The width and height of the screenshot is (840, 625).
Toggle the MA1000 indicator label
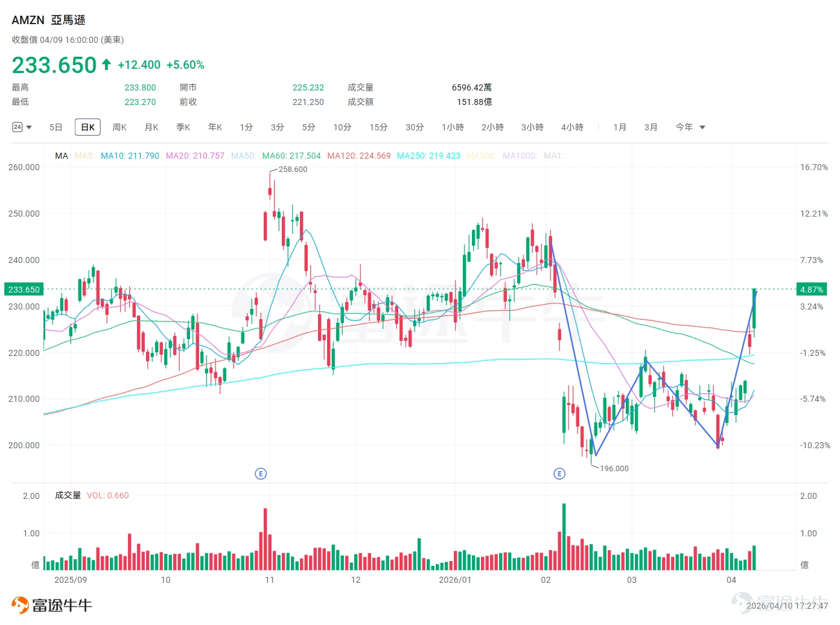coord(520,156)
